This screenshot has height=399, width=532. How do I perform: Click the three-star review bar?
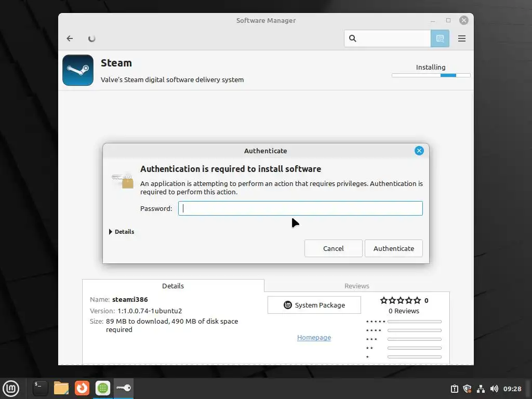click(x=414, y=339)
